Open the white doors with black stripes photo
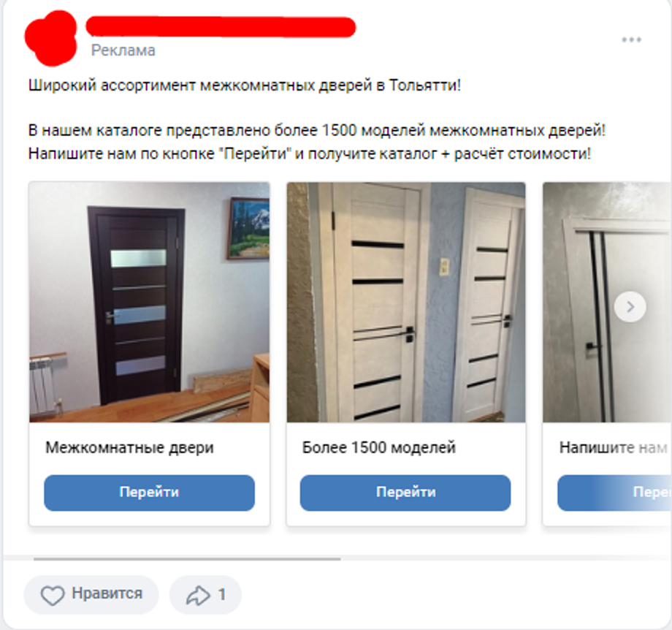The image size is (672, 630). click(406, 303)
